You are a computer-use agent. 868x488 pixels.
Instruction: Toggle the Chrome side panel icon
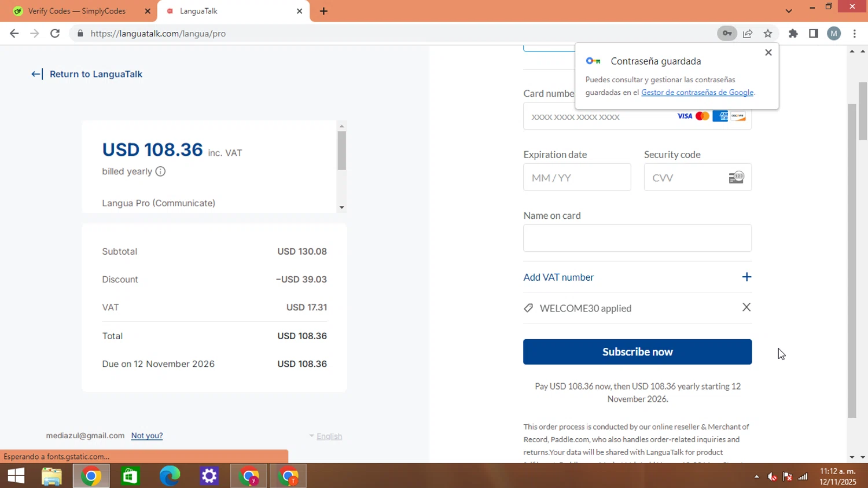(x=814, y=34)
